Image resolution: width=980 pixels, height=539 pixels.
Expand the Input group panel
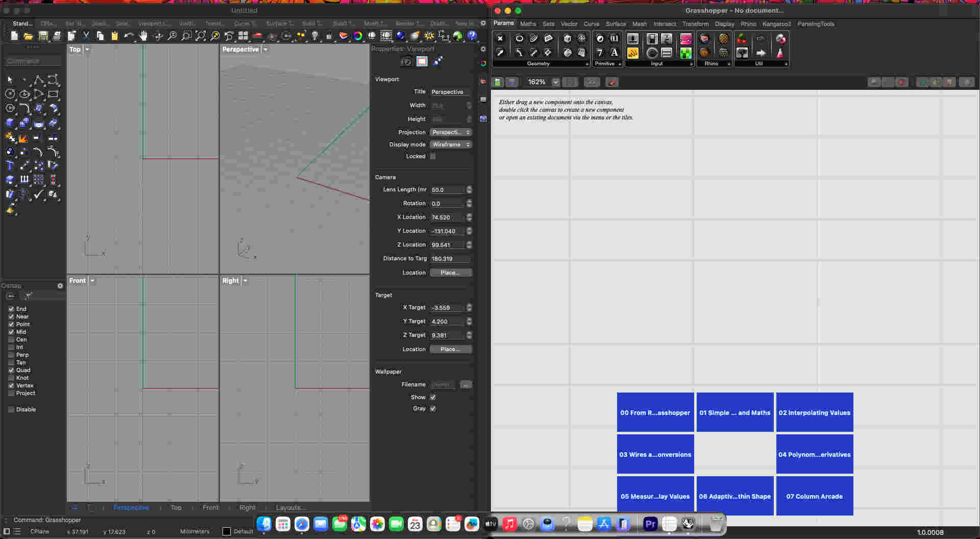(x=691, y=64)
